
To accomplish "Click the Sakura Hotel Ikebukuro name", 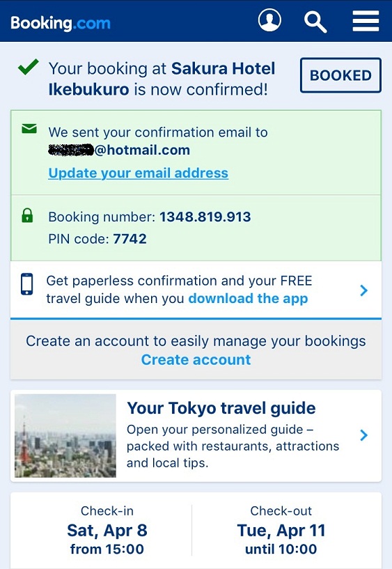I will (x=162, y=79).
